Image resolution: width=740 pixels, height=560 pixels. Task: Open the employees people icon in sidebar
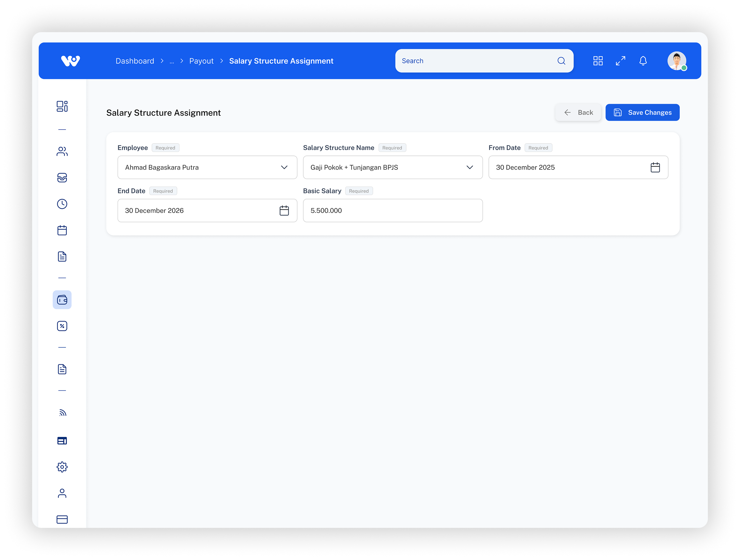(x=62, y=151)
